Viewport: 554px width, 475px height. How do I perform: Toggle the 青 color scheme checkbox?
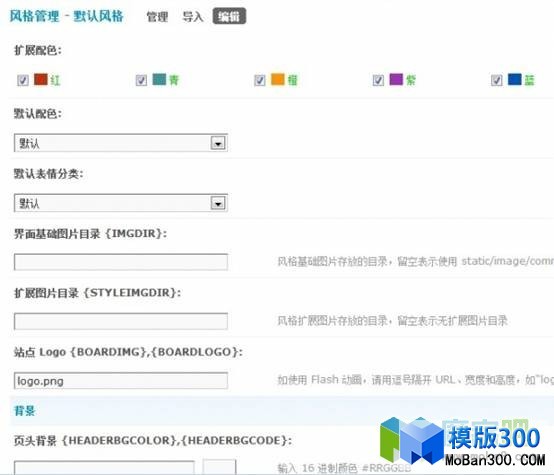coord(141,80)
